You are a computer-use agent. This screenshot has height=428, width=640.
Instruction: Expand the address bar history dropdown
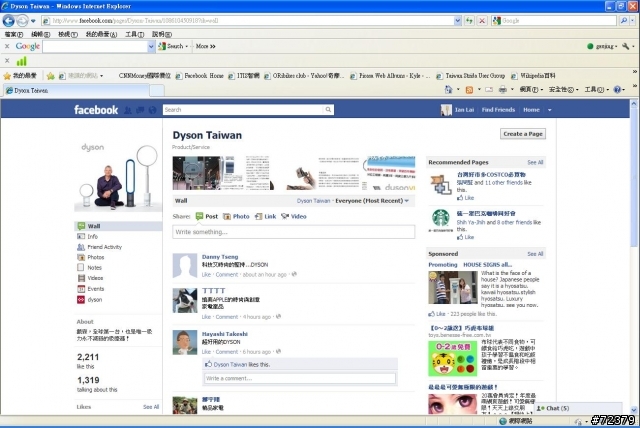[457, 20]
